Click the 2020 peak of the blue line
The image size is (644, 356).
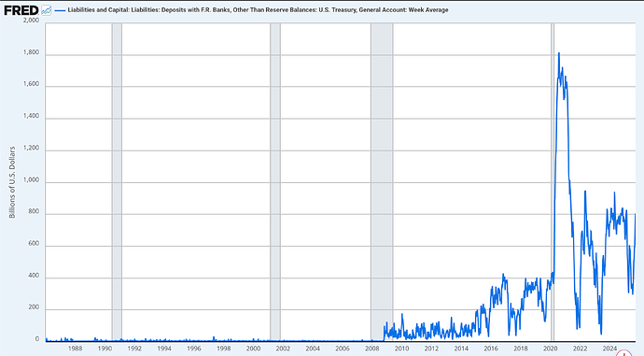coord(558,53)
